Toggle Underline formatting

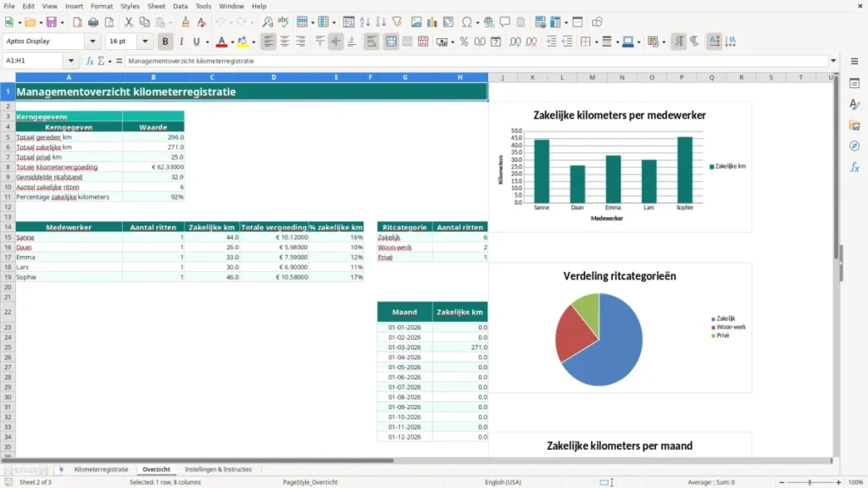click(x=196, y=42)
